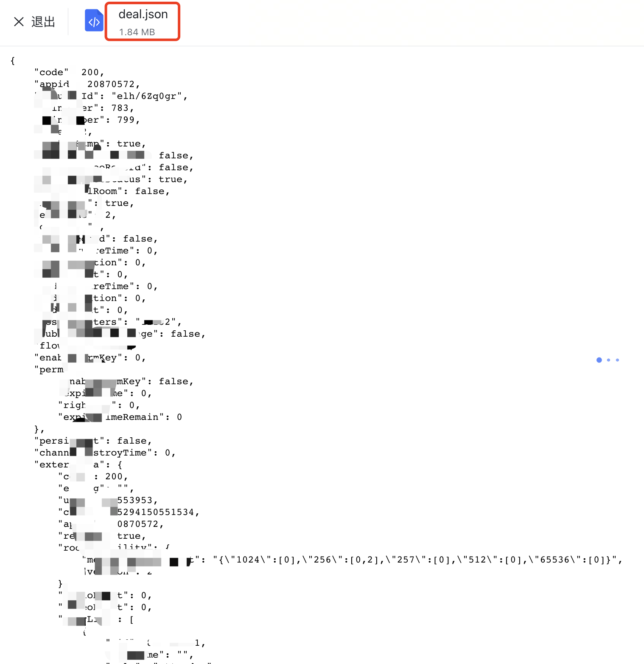Click the ge false line
The width and height of the screenshot is (644, 664).
tap(172, 334)
